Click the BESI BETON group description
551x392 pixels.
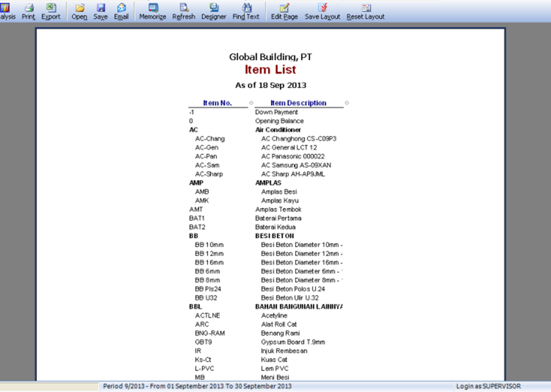tap(275, 235)
